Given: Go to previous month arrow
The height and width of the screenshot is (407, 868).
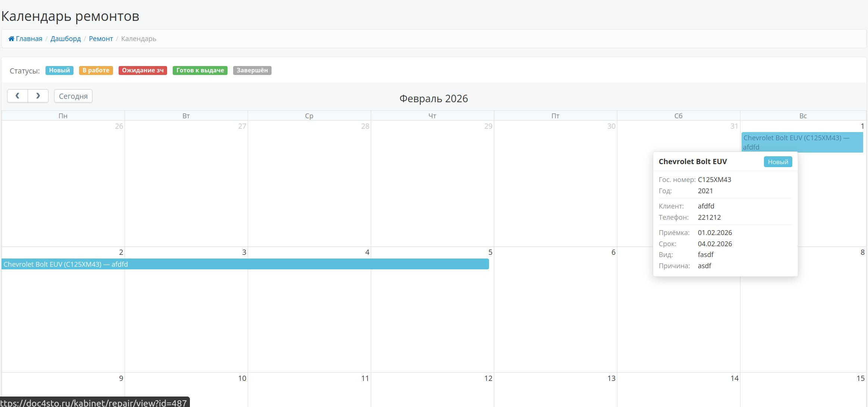Looking at the screenshot, I should tap(18, 96).
